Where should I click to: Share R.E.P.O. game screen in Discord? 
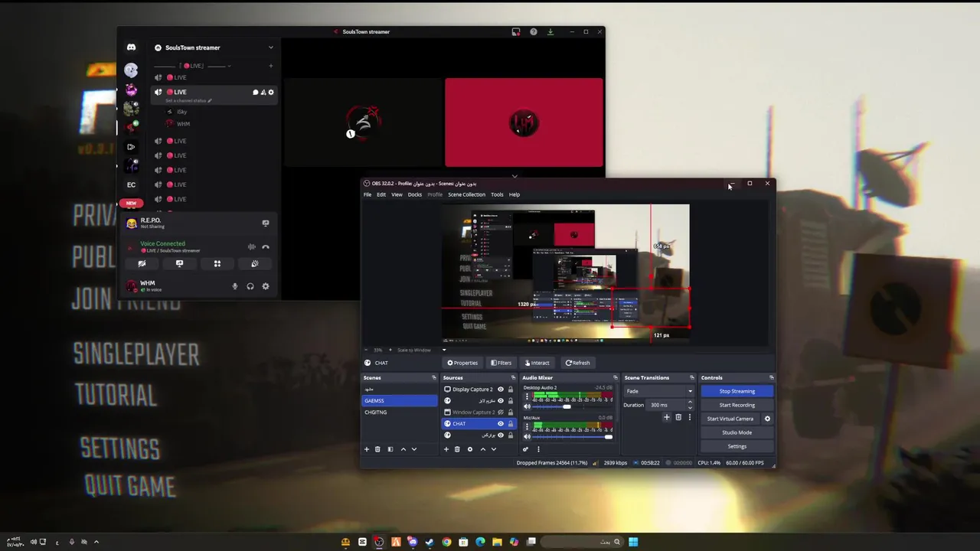click(x=266, y=223)
